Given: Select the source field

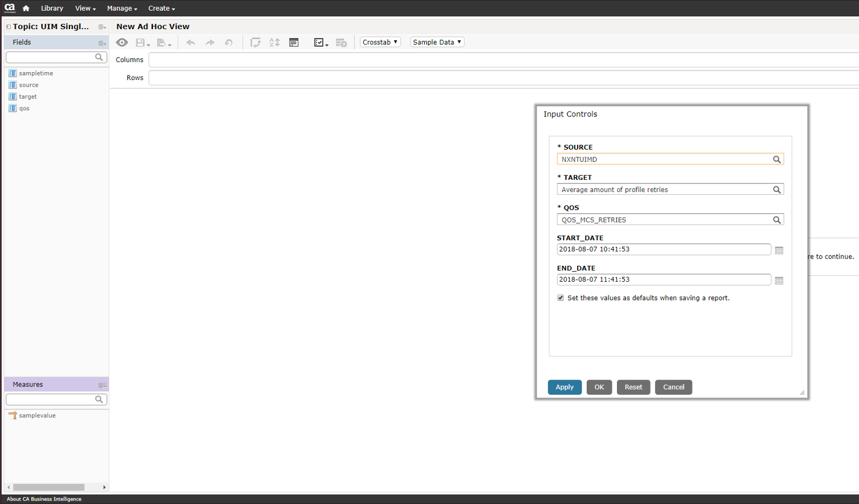Looking at the screenshot, I should coord(29,85).
